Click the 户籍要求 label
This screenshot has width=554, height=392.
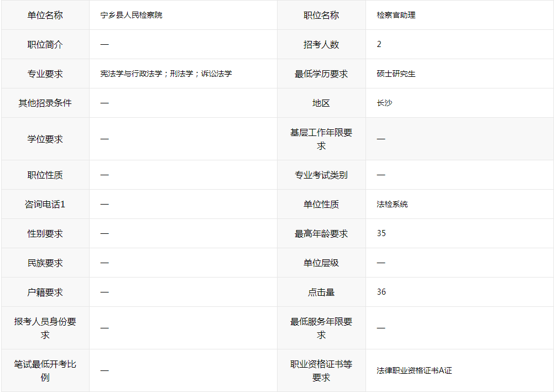click(x=45, y=292)
